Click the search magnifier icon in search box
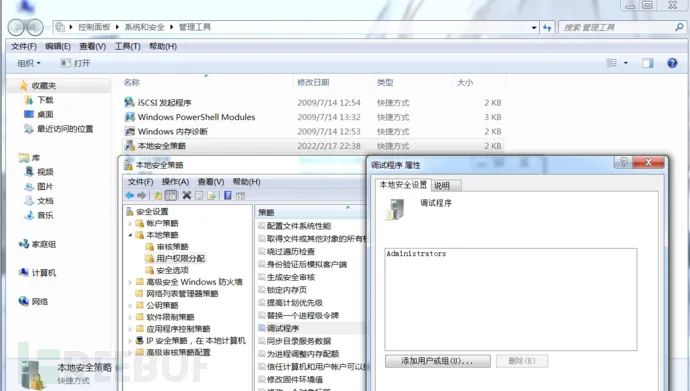690x391 pixels. pos(679,27)
